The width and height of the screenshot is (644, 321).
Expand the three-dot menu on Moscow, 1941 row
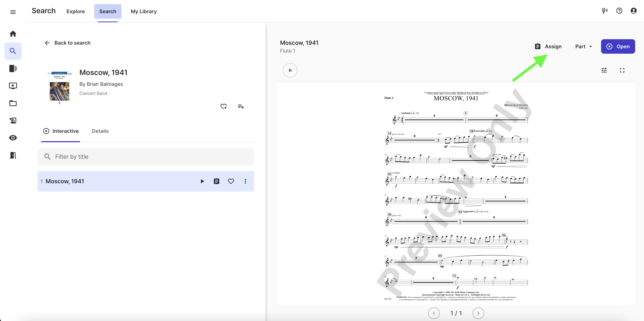[245, 181]
